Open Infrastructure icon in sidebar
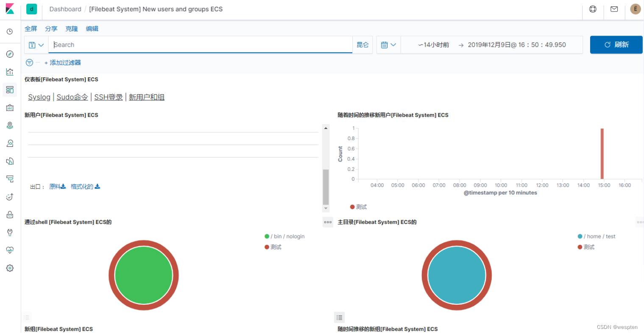The height and width of the screenshot is (334, 644). [10, 161]
